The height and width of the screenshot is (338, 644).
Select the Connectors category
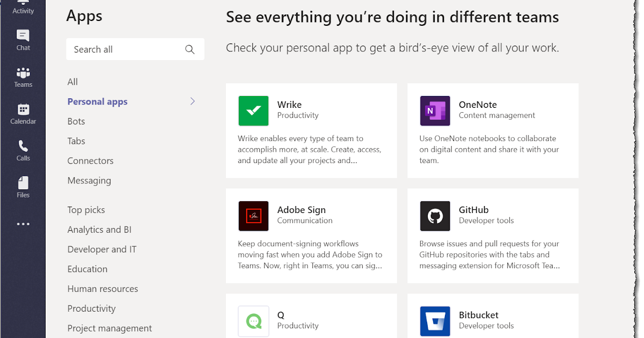90,161
